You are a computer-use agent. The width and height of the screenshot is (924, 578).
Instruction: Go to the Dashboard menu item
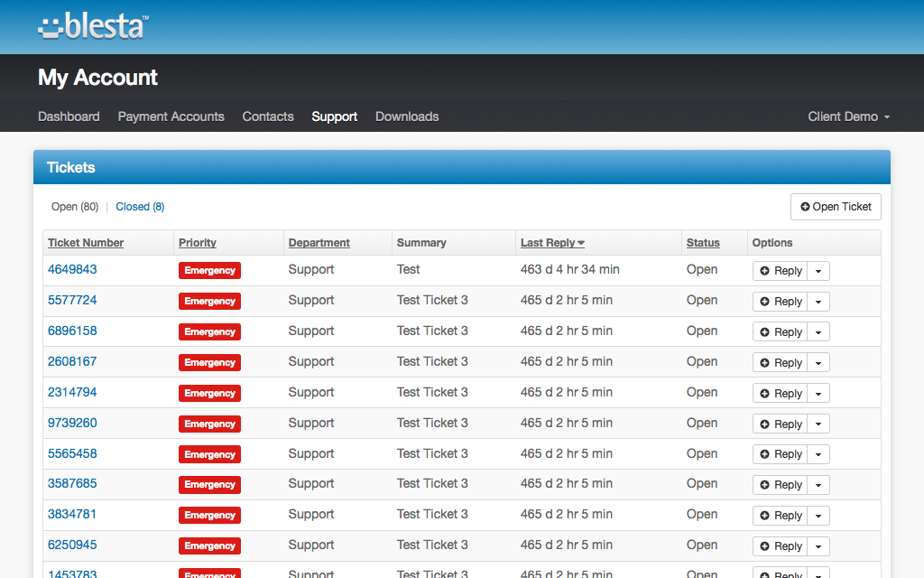point(69,117)
